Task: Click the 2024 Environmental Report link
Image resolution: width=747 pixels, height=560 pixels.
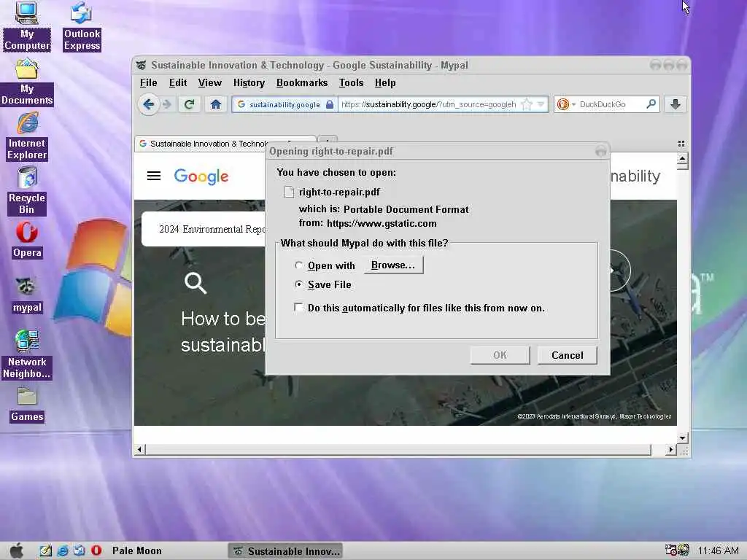Action: click(x=212, y=229)
